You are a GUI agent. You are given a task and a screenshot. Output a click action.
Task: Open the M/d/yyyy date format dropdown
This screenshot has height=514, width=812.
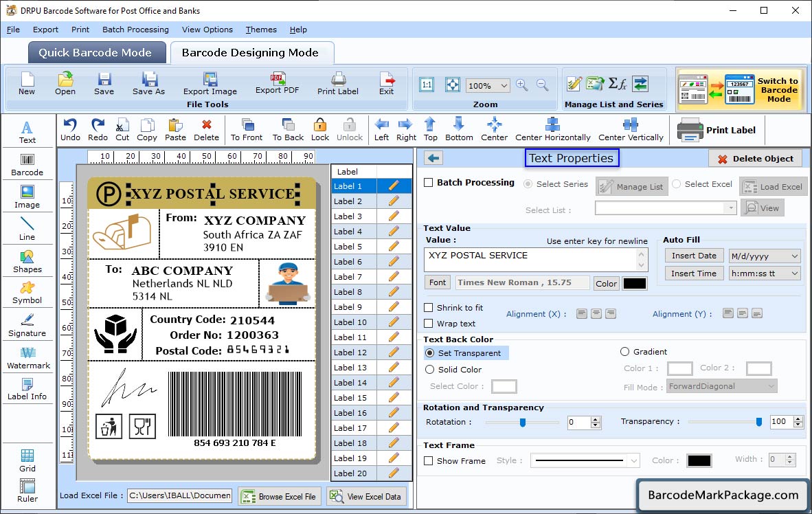coord(795,256)
